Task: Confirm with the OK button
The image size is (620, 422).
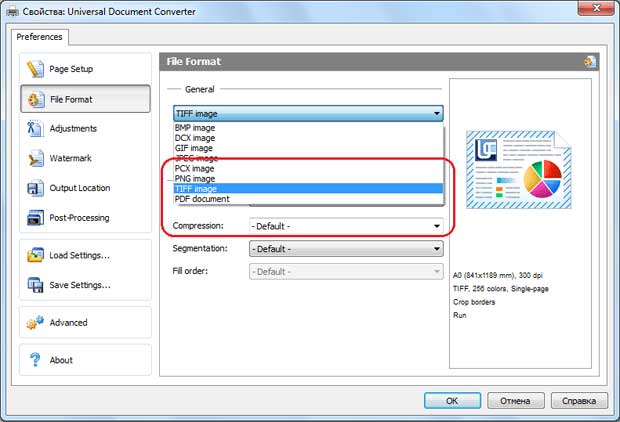Action: [452, 401]
